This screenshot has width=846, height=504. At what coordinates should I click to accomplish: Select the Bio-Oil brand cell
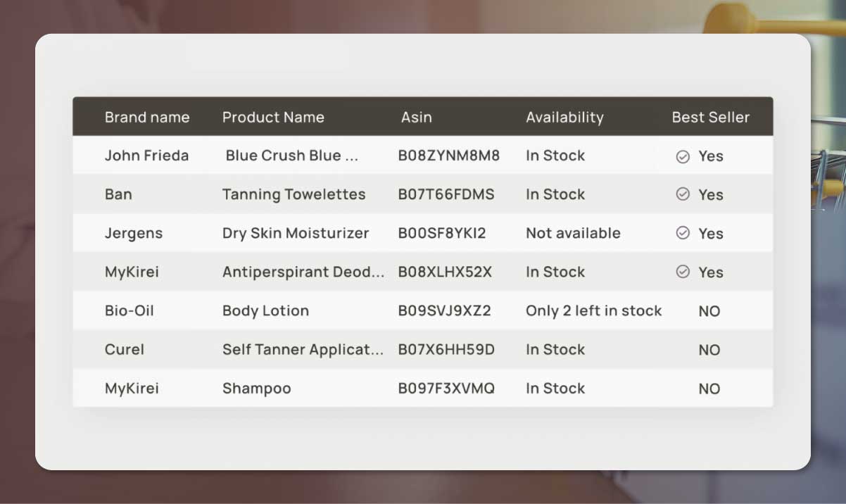pos(130,310)
